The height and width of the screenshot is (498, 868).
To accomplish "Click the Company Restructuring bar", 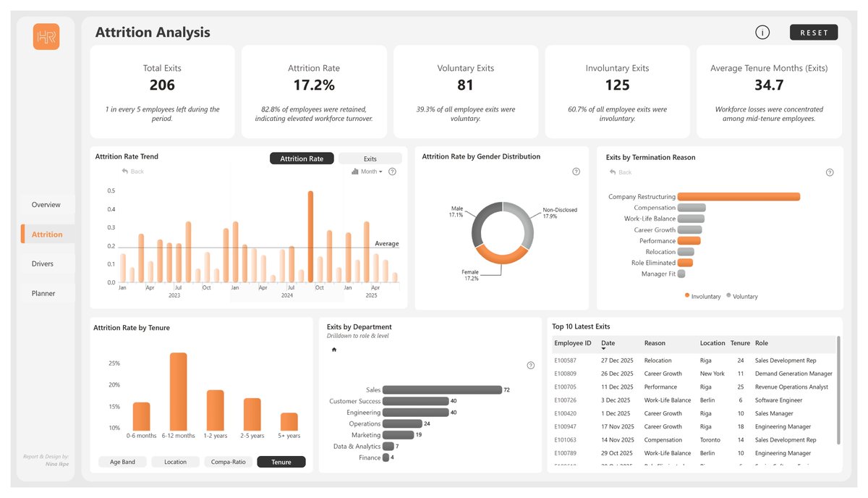I will [x=739, y=197].
